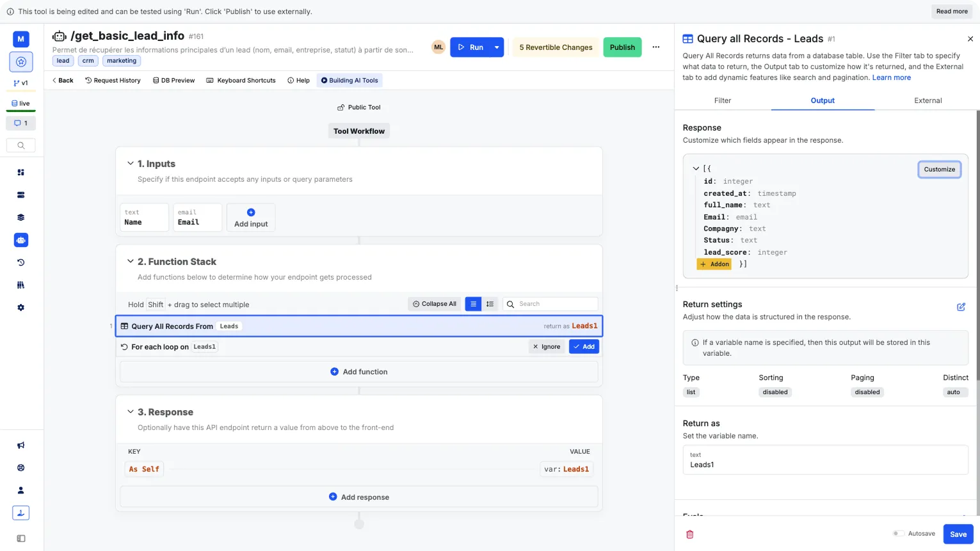
Task: Collapse the left sidebar panel icon
Action: tap(21, 538)
